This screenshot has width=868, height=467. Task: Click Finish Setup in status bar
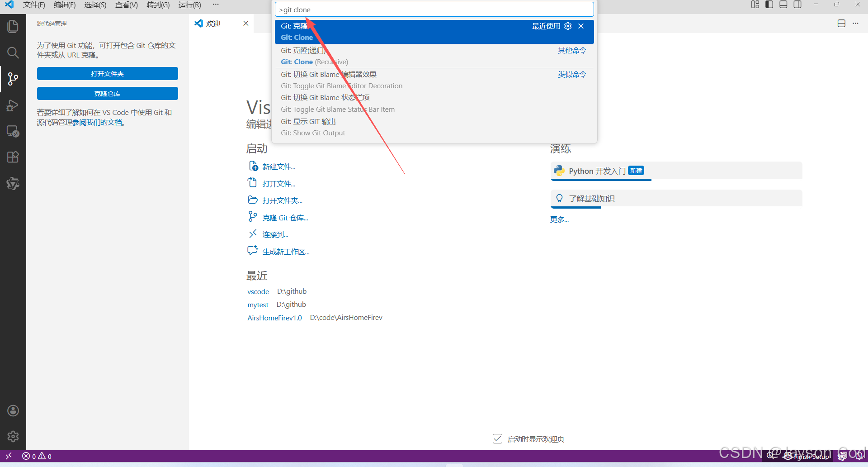click(x=807, y=456)
